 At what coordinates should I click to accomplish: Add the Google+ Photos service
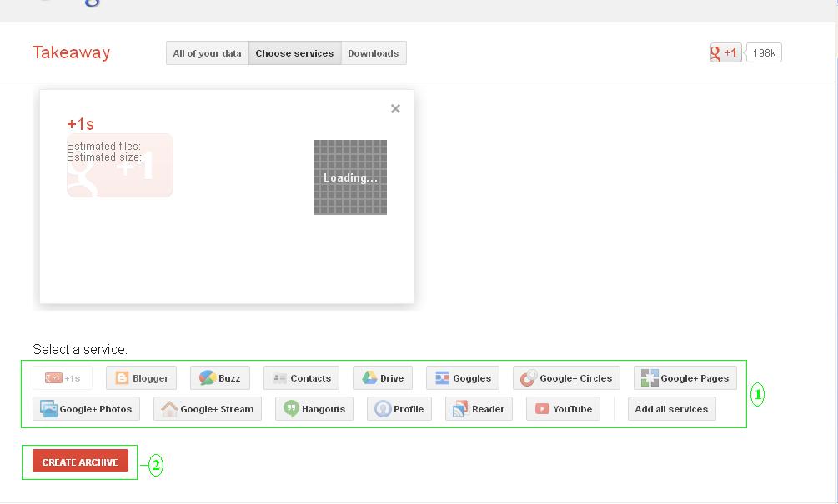86,409
